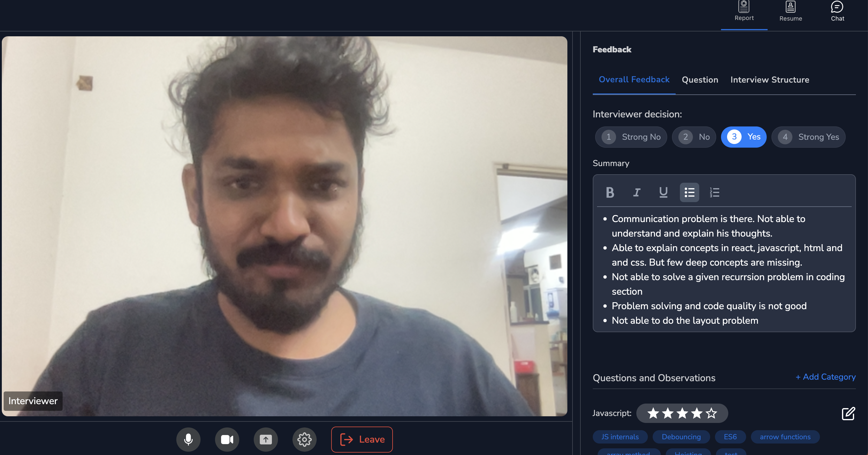The height and width of the screenshot is (455, 868).
Task: Toggle underline formatting in Summary
Action: (663, 192)
